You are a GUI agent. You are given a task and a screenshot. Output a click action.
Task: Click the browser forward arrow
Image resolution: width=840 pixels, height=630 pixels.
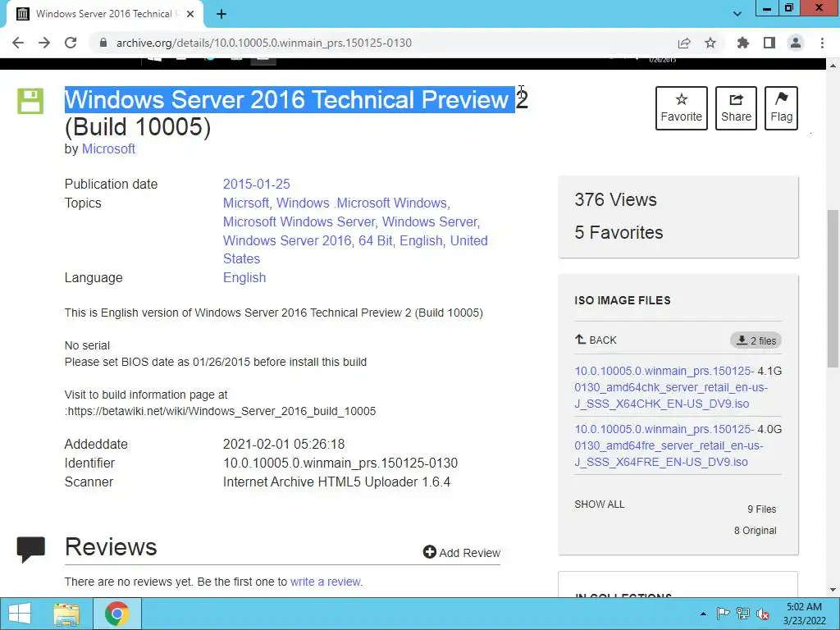44,43
